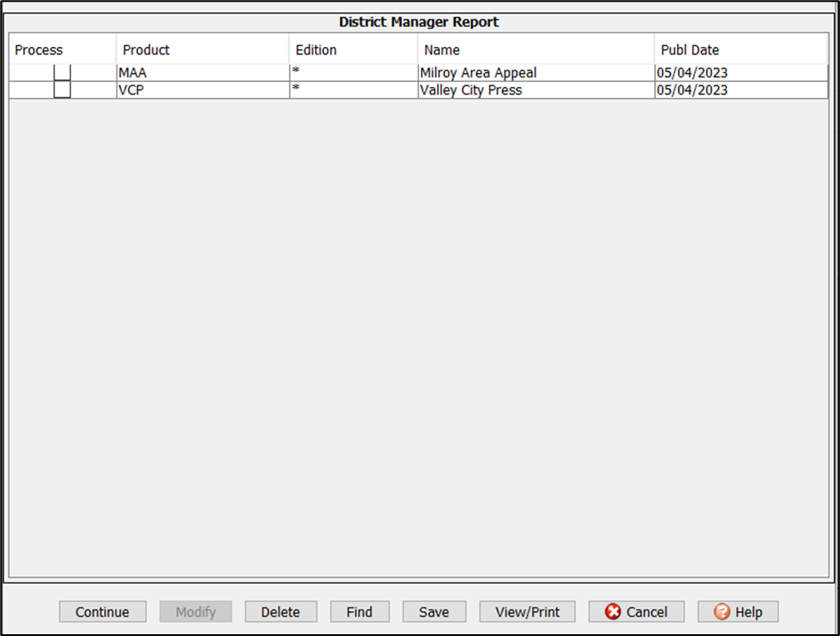Select the Valley City Press name cell
Image resolution: width=840 pixels, height=636 pixels.
point(472,90)
